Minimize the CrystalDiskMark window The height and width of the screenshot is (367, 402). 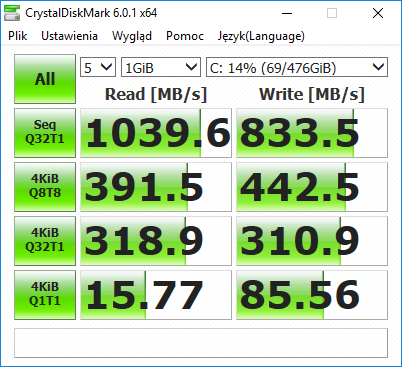tap(287, 13)
